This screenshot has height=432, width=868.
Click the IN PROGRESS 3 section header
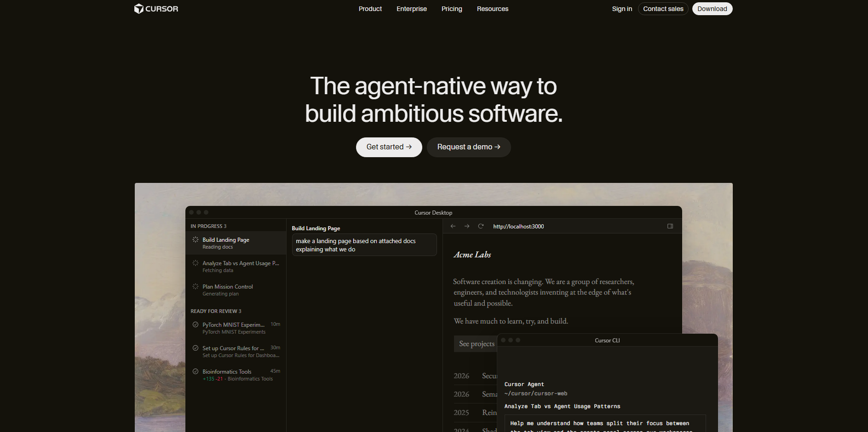208,226
